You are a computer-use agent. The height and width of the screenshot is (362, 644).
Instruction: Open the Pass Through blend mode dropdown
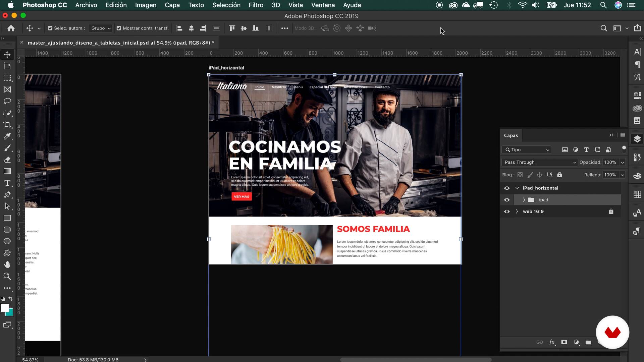(x=539, y=162)
